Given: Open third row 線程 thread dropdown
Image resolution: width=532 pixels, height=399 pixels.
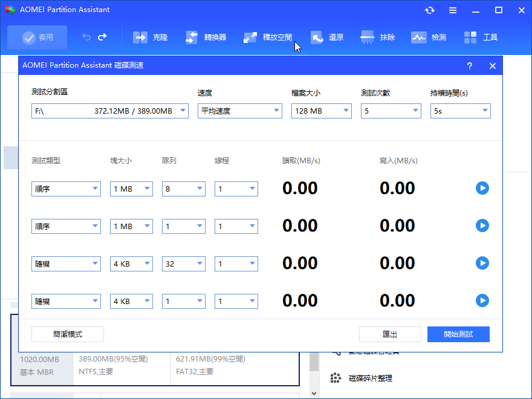Looking at the screenshot, I should tap(236, 264).
